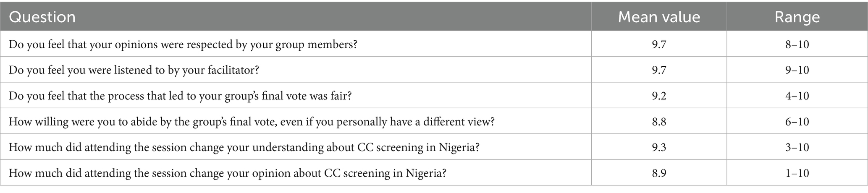The image size is (868, 193).
Task: Select the question about being listened to by facilitator
Action: (x=134, y=70)
